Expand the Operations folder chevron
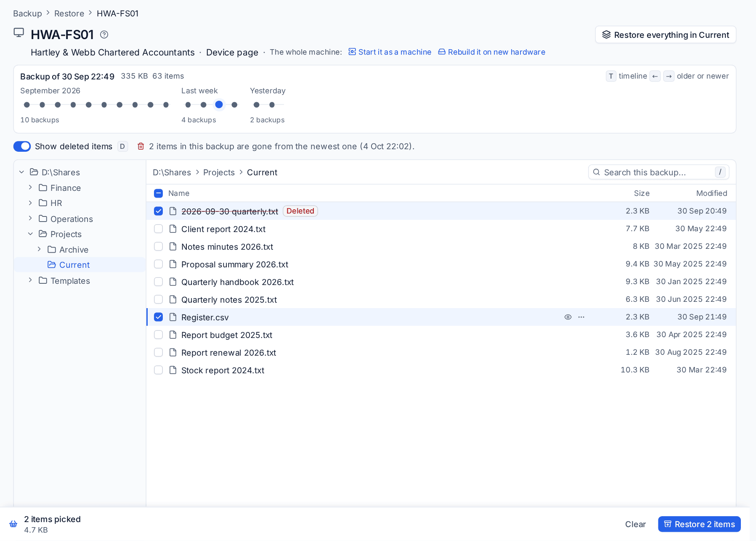The width and height of the screenshot is (756, 541). [30, 218]
